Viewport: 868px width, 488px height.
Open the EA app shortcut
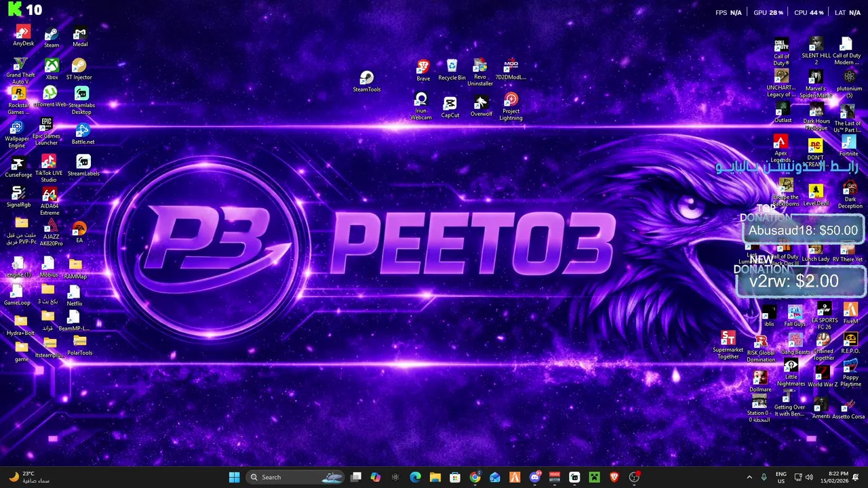[x=79, y=232]
